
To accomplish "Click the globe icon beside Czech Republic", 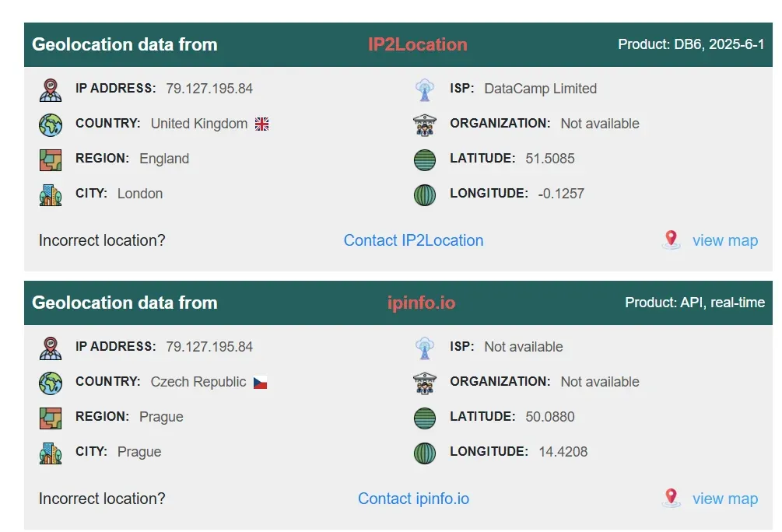I will (51, 383).
